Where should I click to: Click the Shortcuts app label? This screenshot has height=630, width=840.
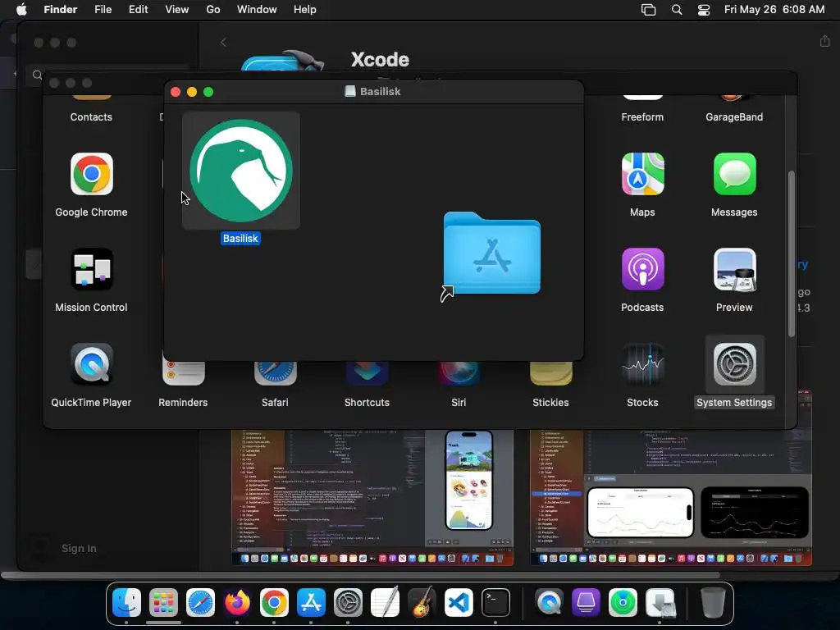coord(367,402)
